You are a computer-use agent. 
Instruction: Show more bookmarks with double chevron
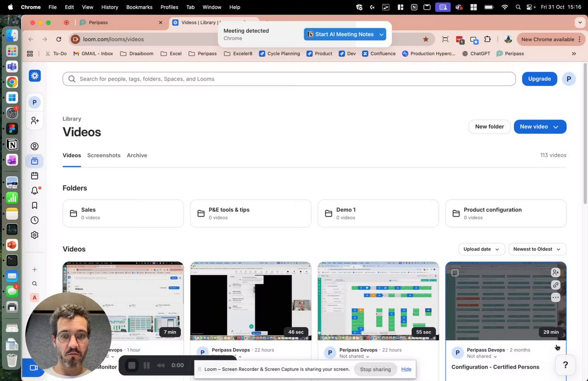574,54
